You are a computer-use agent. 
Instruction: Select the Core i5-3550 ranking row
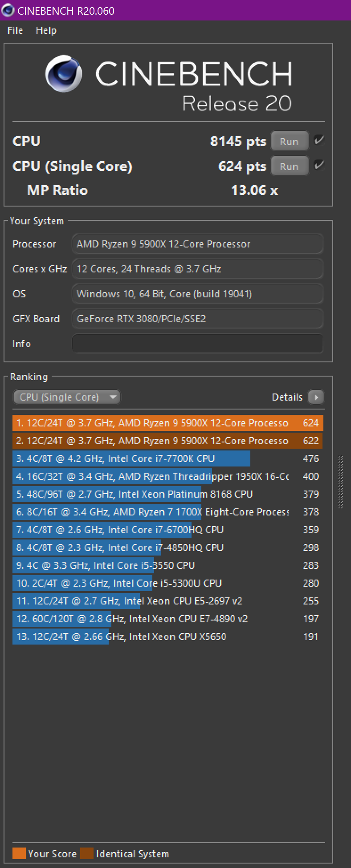pyautogui.click(x=168, y=565)
